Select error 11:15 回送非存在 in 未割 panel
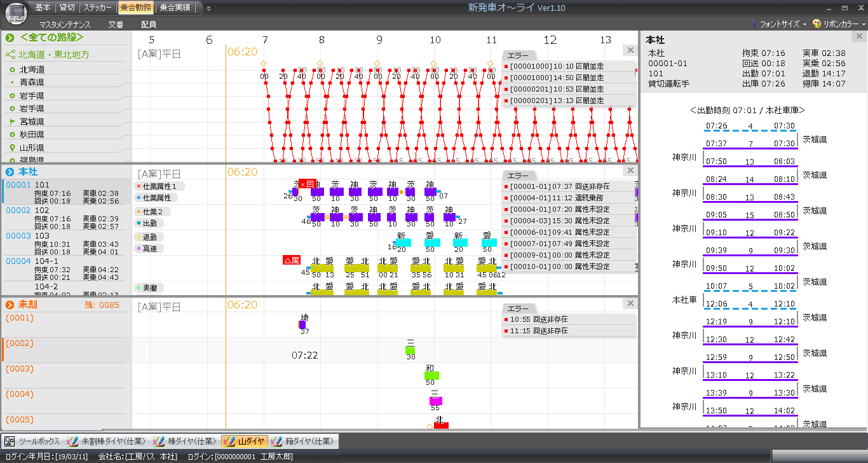This screenshot has width=868, height=463. pos(569,331)
